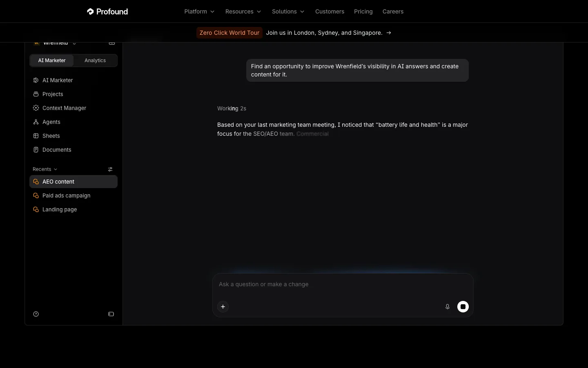Viewport: 588px width, 368px height.
Task: Expand the Resources dropdown menu
Action: point(243,11)
